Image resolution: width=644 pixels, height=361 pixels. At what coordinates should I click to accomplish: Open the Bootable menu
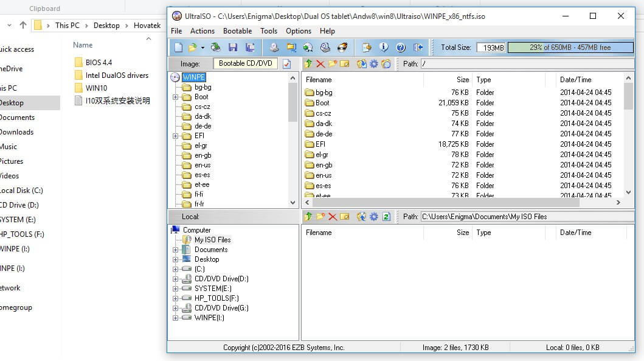pyautogui.click(x=237, y=31)
